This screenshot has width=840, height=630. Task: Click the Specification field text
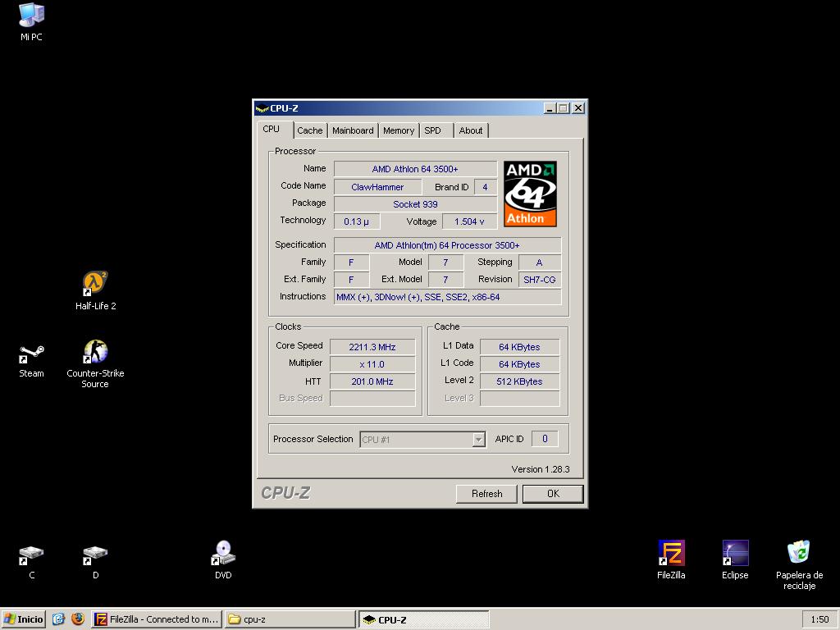coord(447,245)
